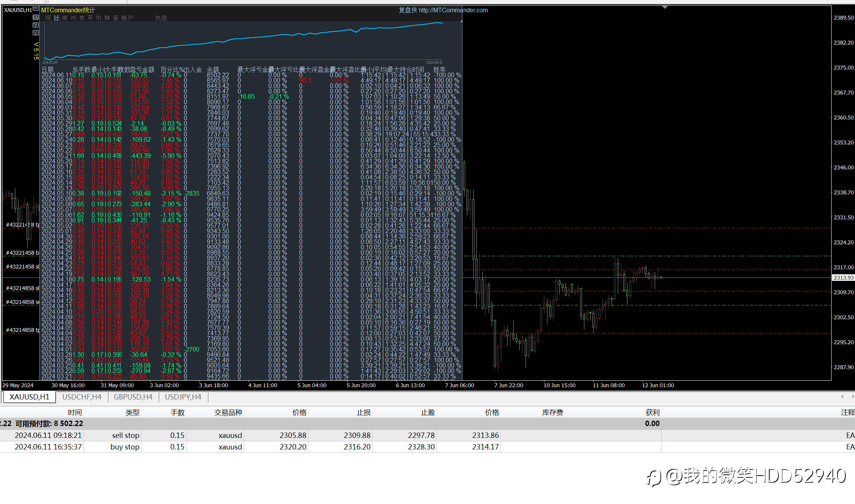
Task: Select the sell stop order row
Action: [x=427, y=435]
